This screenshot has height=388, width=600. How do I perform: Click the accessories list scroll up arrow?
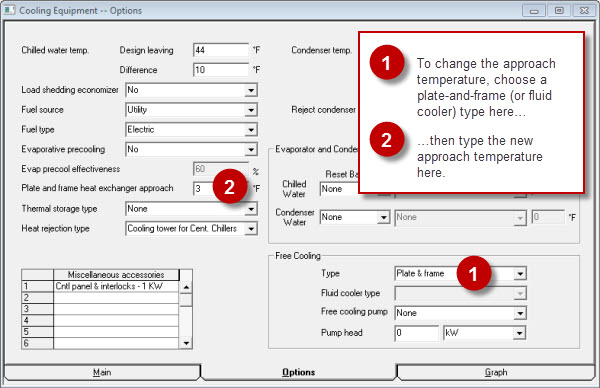tap(186, 287)
